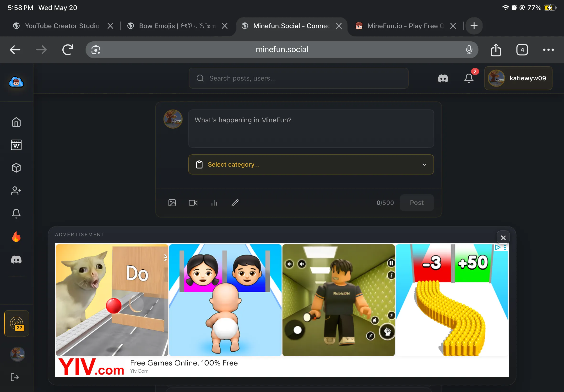The width and height of the screenshot is (564, 392).
Task: Click the 0/500 character counter
Action: click(385, 203)
